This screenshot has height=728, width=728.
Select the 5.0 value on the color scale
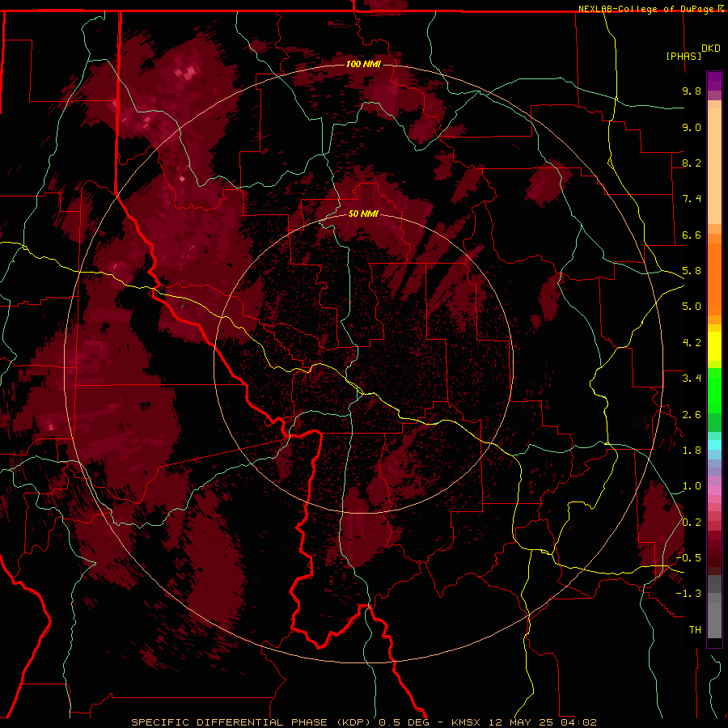tap(692, 307)
